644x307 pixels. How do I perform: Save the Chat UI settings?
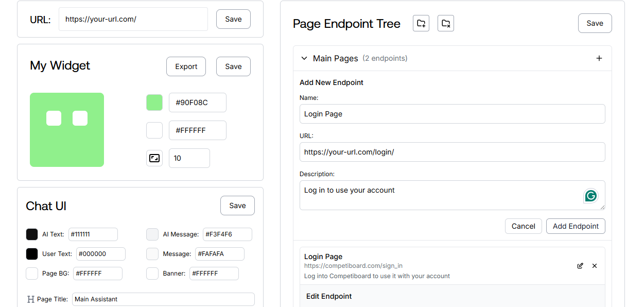coord(237,206)
